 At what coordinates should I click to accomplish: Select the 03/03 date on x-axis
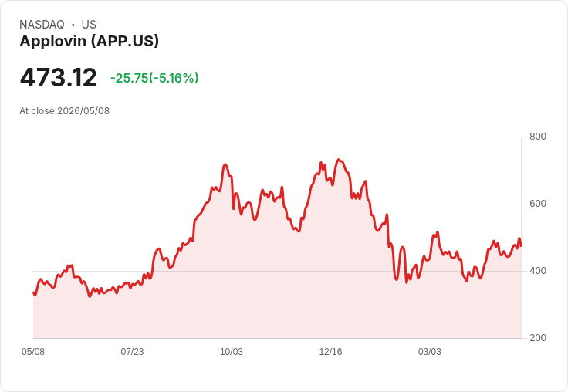(x=430, y=352)
